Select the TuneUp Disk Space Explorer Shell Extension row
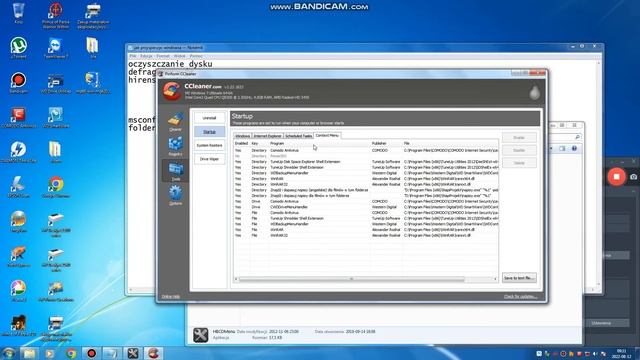This screenshot has height=360, width=640. point(366,162)
